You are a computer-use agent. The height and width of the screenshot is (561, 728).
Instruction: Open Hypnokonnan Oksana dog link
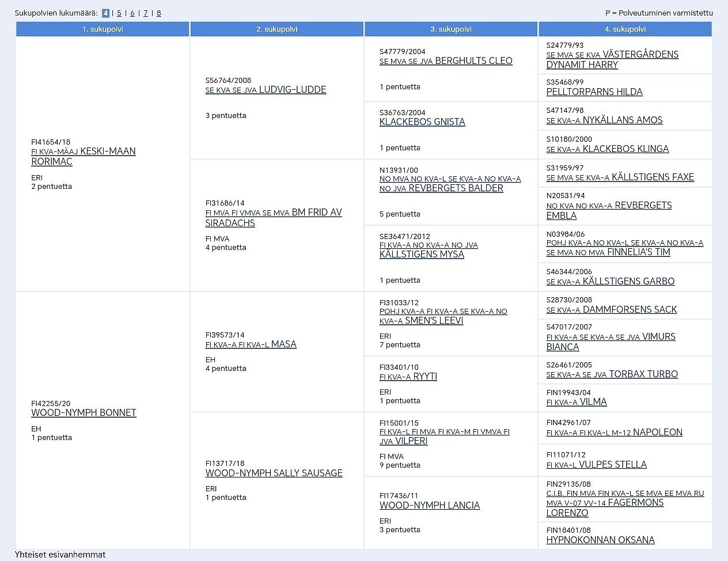pyautogui.click(x=600, y=540)
